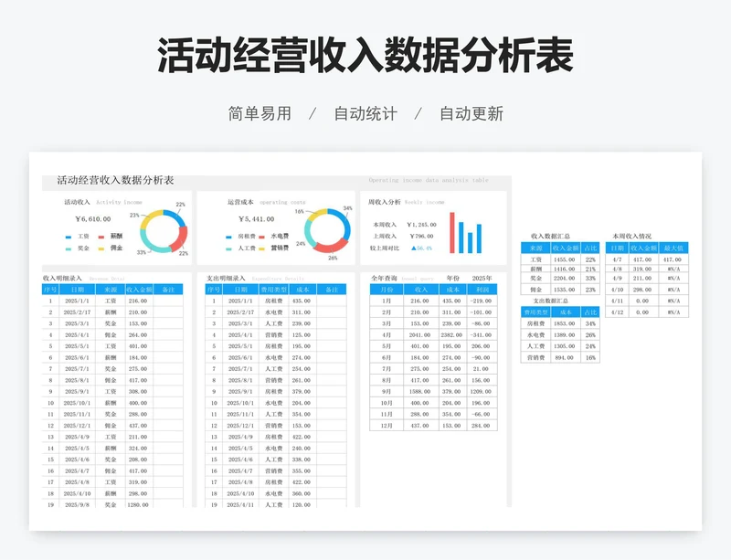Select the 利润 column header in 全年查询
The height and width of the screenshot is (560, 731).
click(480, 289)
